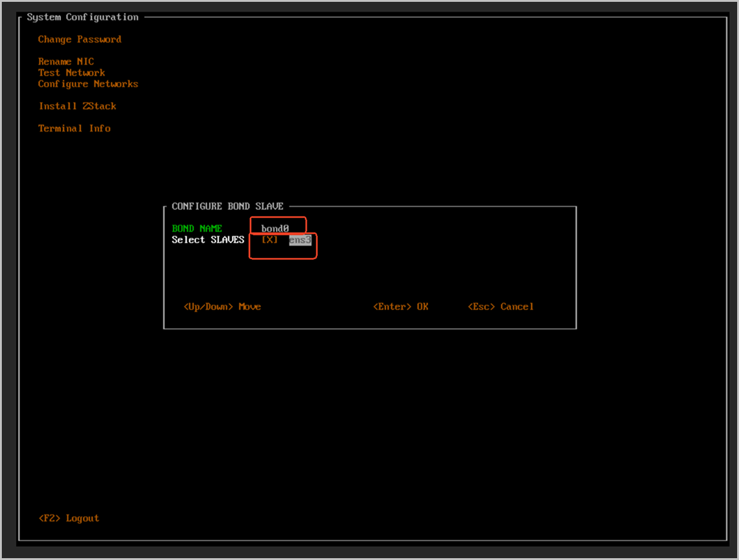
Task: Click the Select SLAVES label
Action: pos(208,239)
